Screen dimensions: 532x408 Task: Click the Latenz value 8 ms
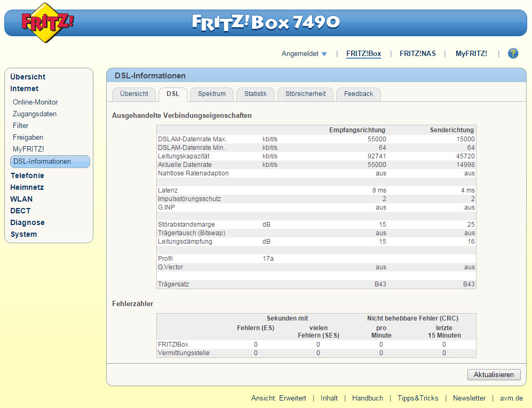tap(379, 190)
